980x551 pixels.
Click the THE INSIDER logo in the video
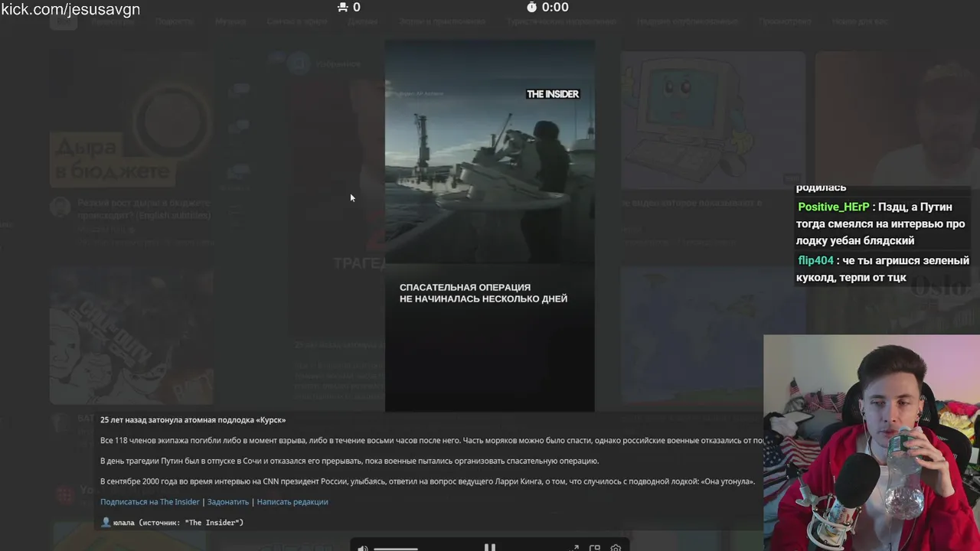(553, 94)
